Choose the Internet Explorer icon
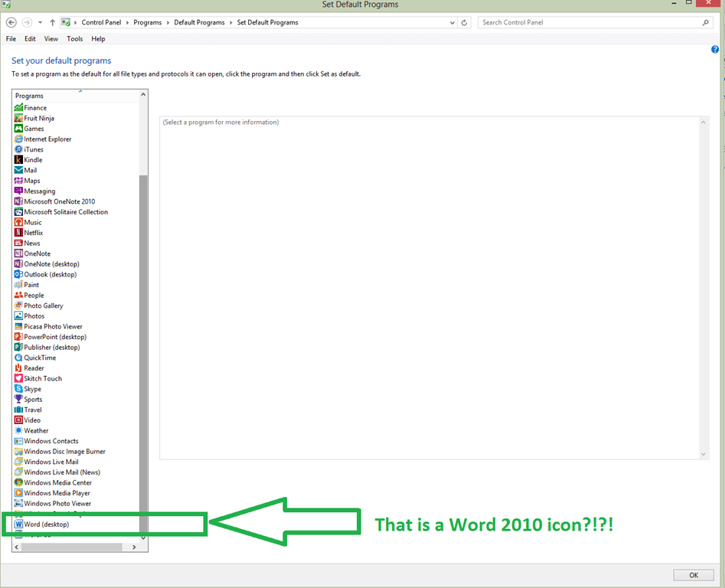Image resolution: width=725 pixels, height=588 pixels. 18,139
